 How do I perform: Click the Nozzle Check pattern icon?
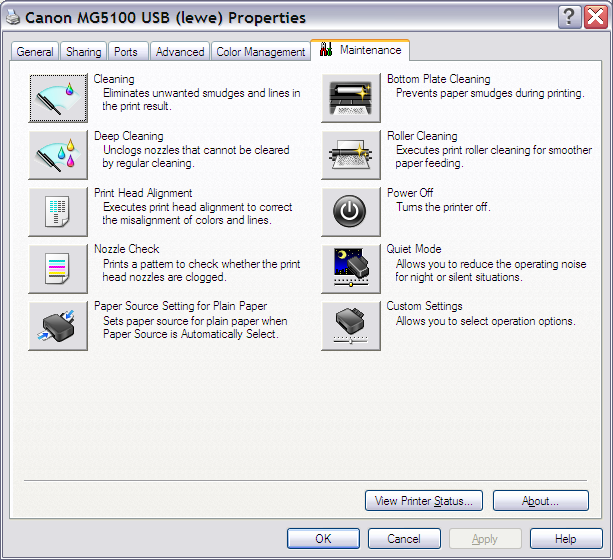point(58,269)
